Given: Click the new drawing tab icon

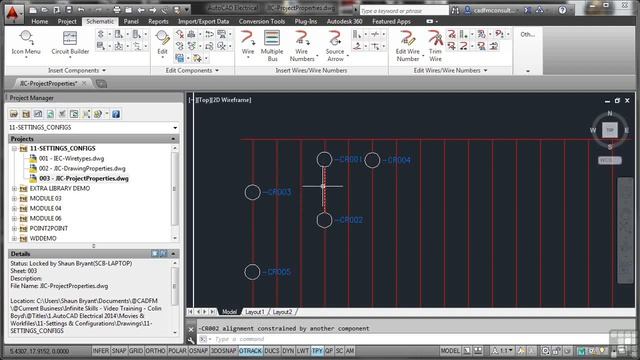Looking at the screenshot, I should [x=101, y=84].
